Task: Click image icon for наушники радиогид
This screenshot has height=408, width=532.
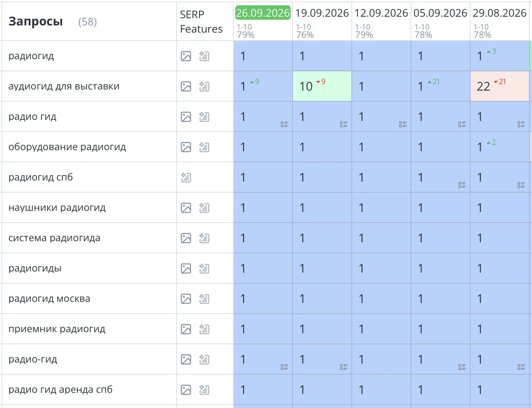Action: click(x=186, y=208)
